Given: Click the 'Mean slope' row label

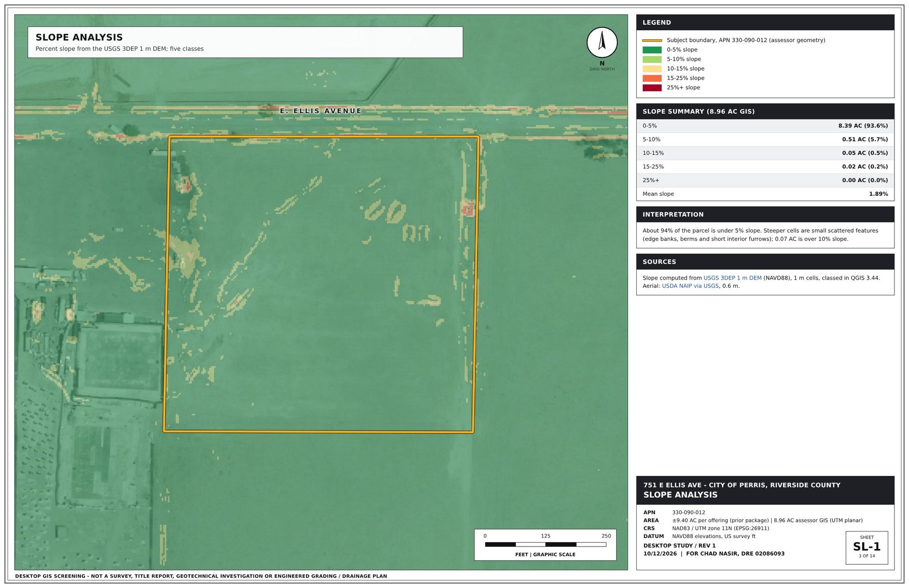Looking at the screenshot, I should coord(658,194).
